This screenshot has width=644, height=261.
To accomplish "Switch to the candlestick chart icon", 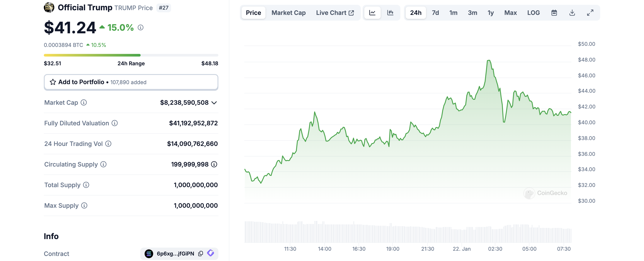I will [390, 12].
